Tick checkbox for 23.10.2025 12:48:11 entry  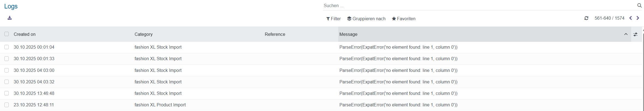click(7, 105)
